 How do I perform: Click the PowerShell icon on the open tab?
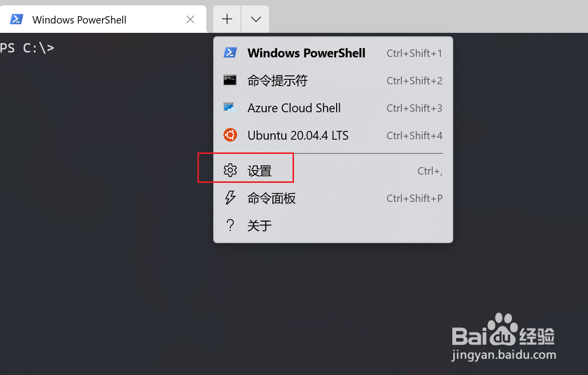coord(17,19)
